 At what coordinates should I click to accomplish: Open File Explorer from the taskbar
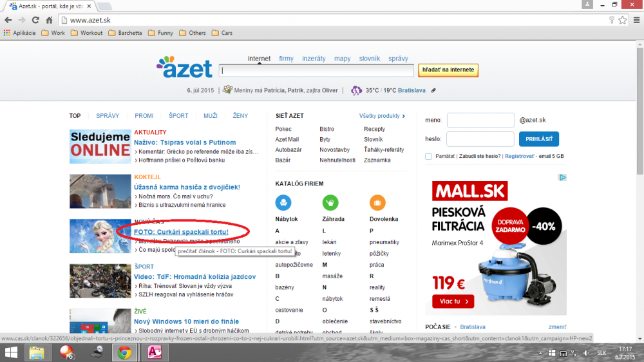pos(37,352)
